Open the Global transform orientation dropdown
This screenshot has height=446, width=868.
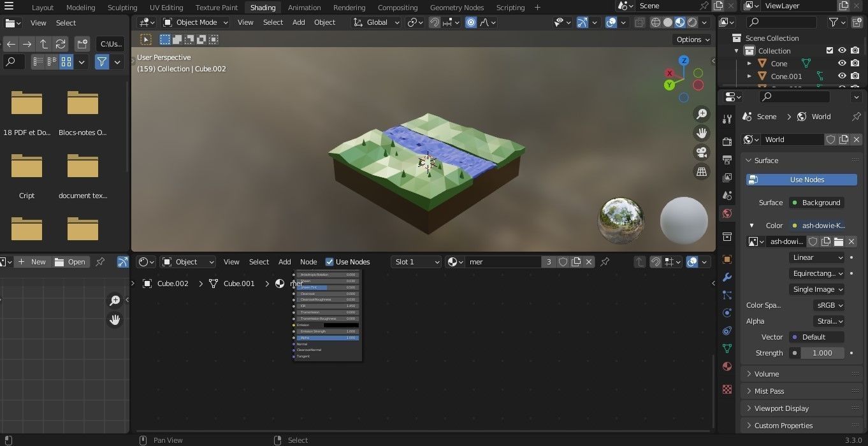[377, 22]
